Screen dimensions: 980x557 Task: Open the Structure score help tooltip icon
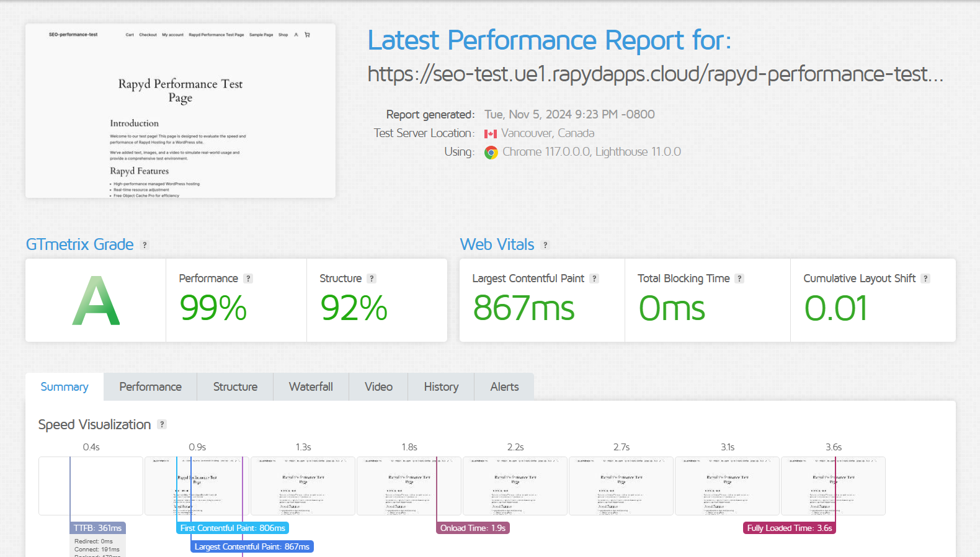point(372,278)
